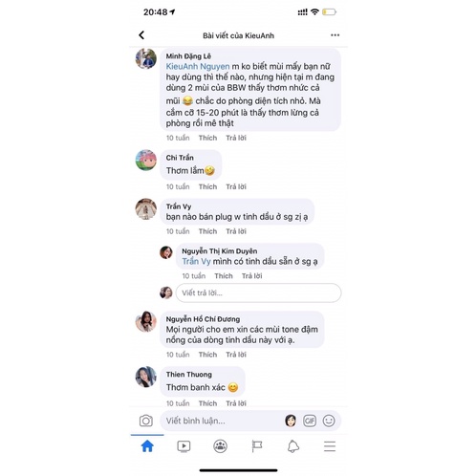The width and height of the screenshot is (476, 476).
Task: Open the three-dot more options menu
Action: point(335,35)
